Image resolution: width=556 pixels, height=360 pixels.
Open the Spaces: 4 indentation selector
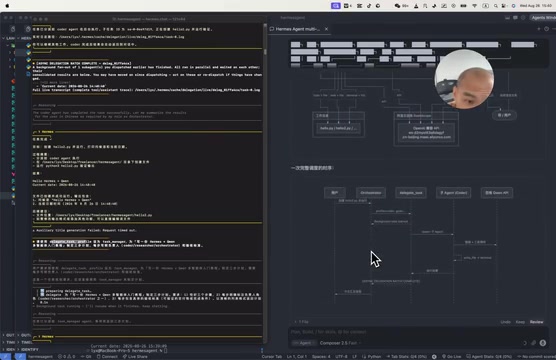pyautogui.click(x=321, y=356)
